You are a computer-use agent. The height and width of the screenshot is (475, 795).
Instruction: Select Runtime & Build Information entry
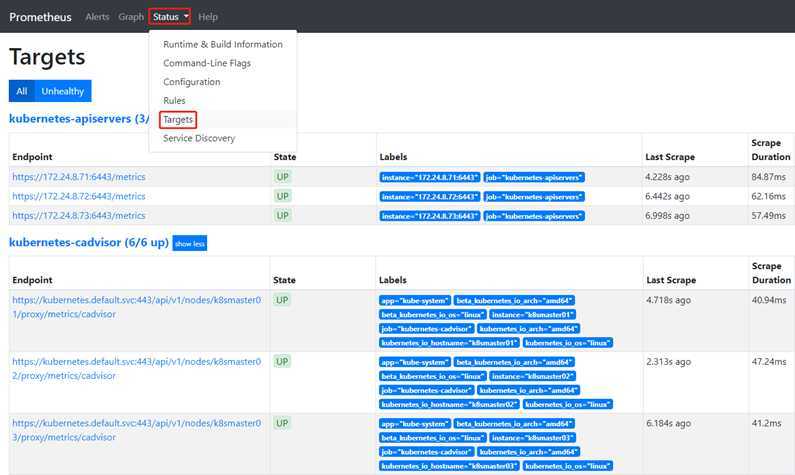[222, 45]
